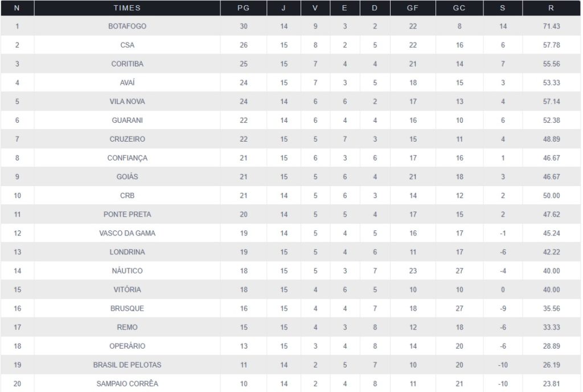Open the Vila Nova team entry
This screenshot has height=392, width=583.
tap(127, 101)
